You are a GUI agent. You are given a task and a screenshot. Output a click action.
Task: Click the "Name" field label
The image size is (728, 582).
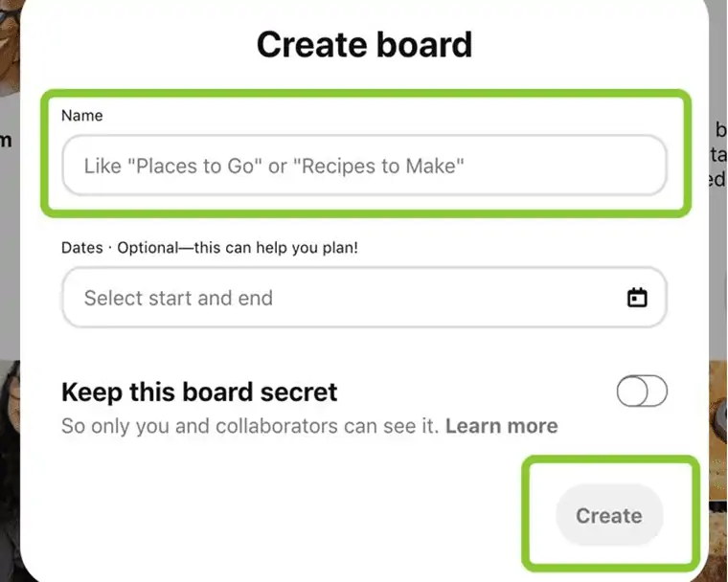[x=81, y=115]
